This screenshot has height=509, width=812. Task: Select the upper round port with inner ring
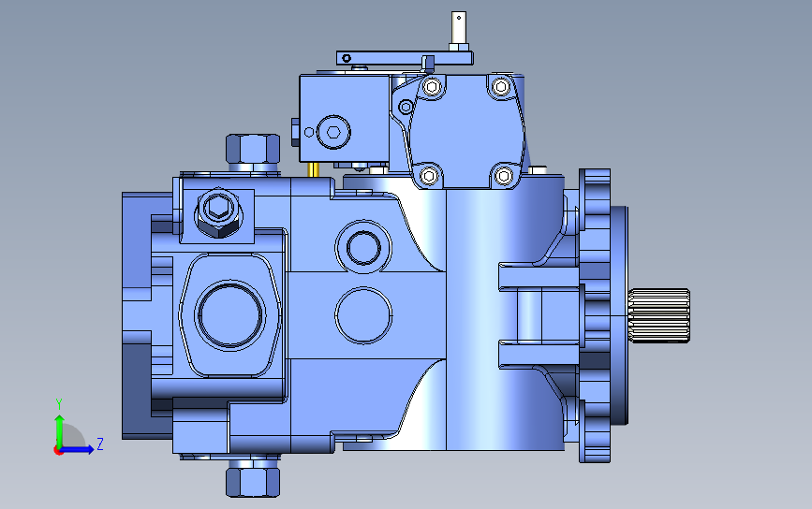pos(363,247)
